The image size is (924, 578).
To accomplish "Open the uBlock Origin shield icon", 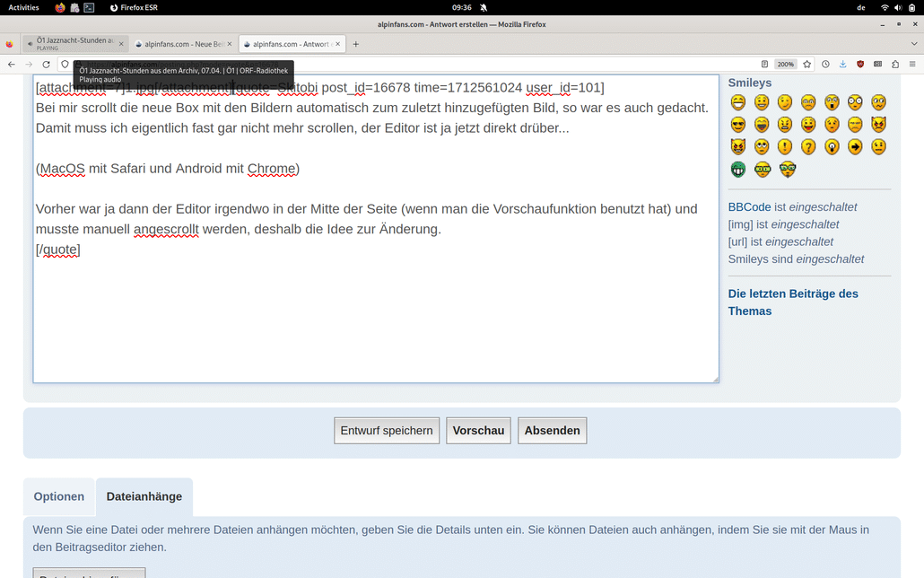I will click(x=860, y=64).
